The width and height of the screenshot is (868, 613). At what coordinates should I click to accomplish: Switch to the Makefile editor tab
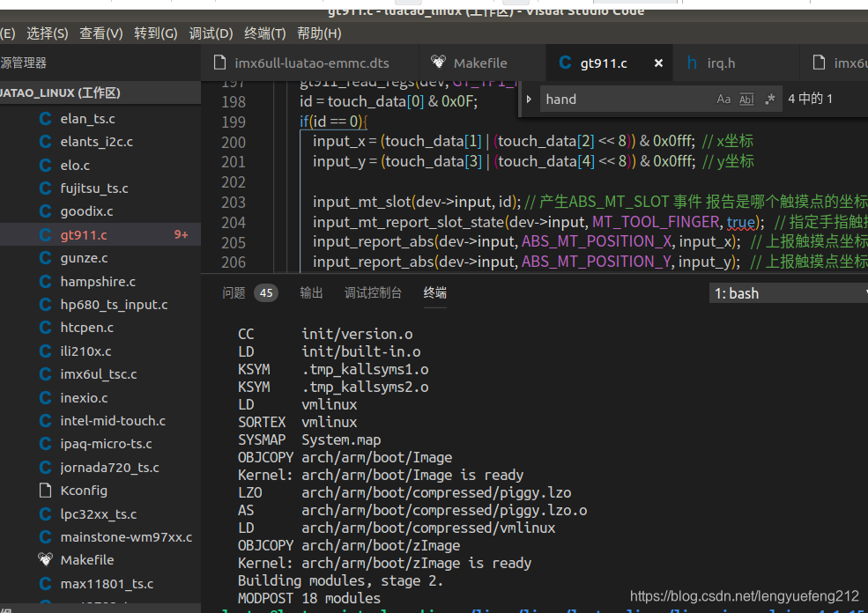click(482, 63)
